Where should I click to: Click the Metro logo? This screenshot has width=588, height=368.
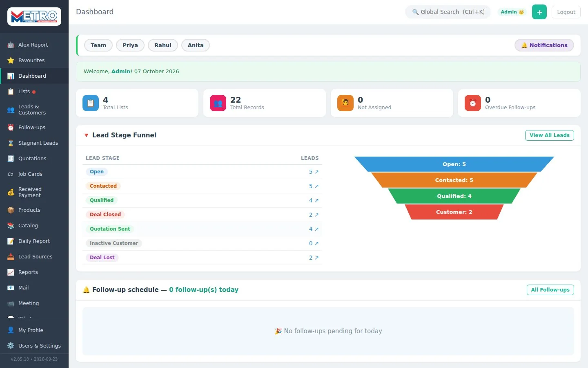[x=34, y=16]
